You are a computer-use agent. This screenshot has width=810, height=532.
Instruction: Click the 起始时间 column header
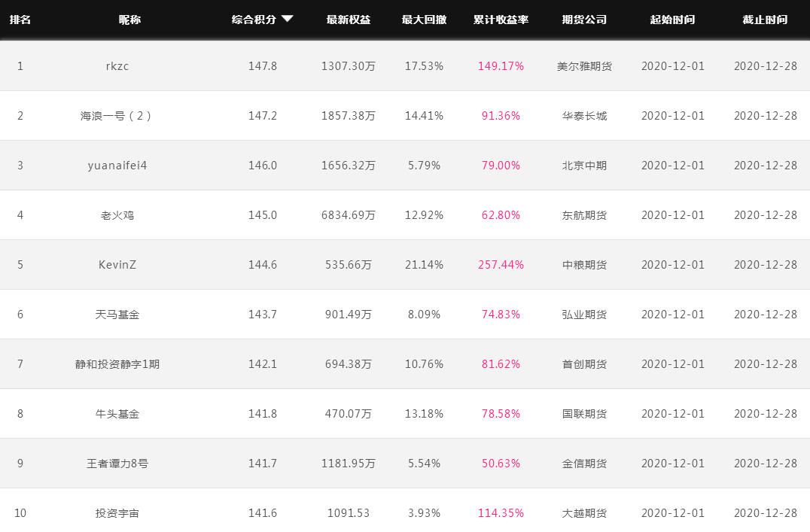pos(672,20)
